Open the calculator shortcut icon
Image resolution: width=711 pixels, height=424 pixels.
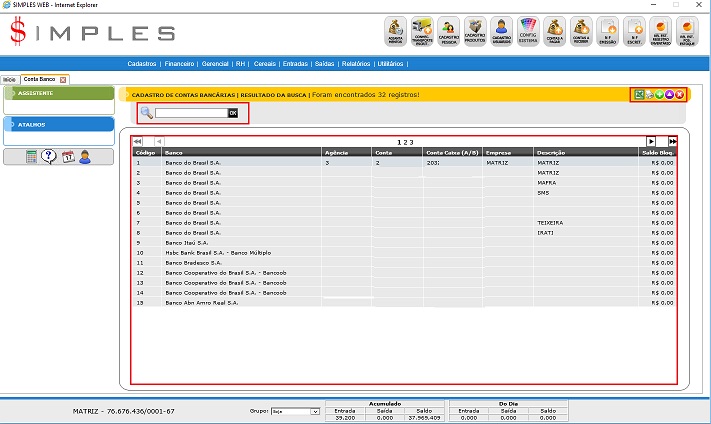pos(32,156)
